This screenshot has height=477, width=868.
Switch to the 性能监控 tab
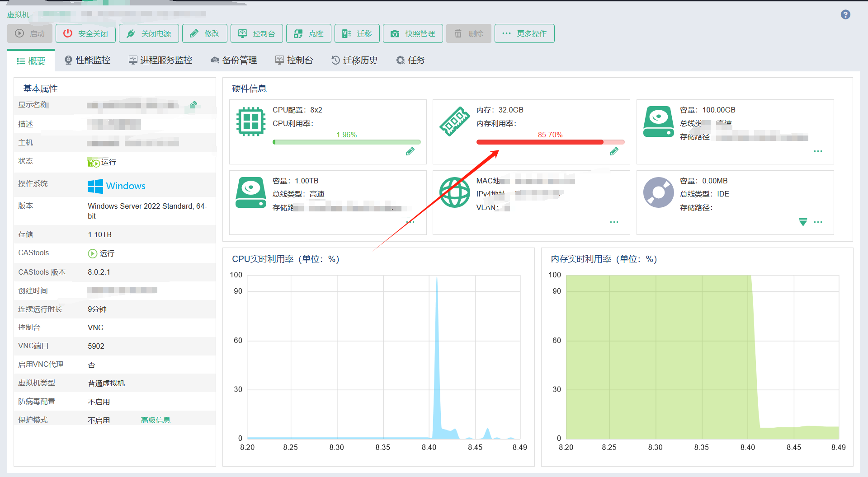[x=87, y=60]
